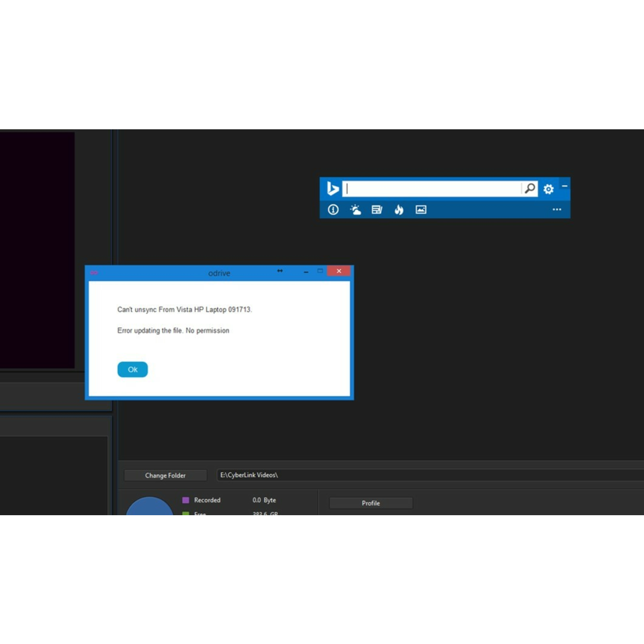Open the Profile button
644x644 pixels.
371,503
